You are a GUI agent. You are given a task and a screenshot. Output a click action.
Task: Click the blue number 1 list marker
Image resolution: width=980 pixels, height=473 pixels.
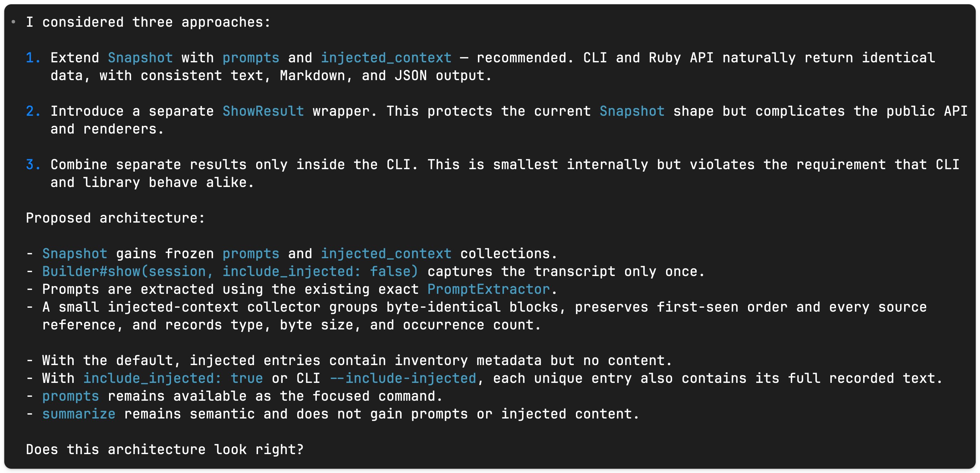33,58
